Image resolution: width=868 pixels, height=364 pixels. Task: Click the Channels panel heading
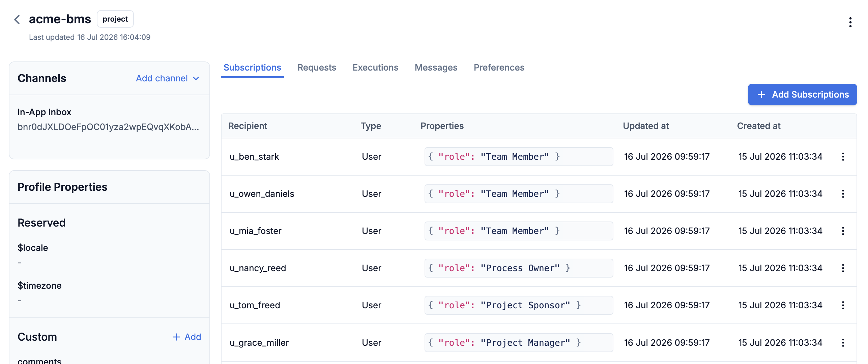point(42,78)
